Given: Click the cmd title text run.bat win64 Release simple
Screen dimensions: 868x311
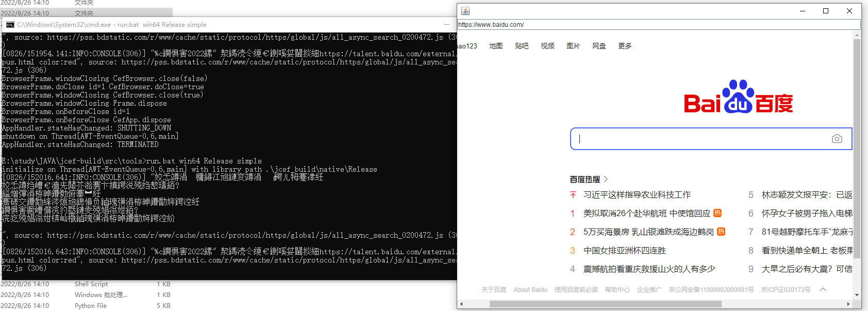Looking at the screenshot, I should pos(162,24).
